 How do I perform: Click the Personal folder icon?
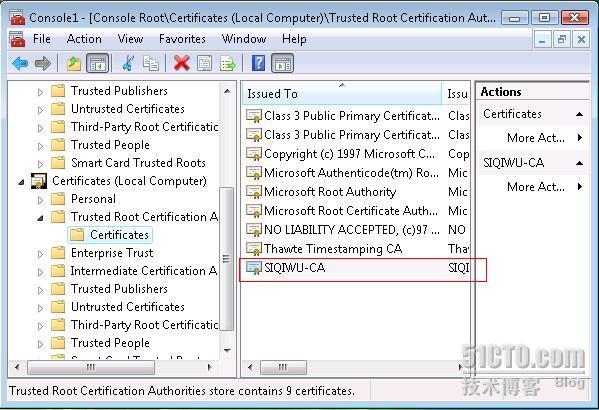[58, 199]
